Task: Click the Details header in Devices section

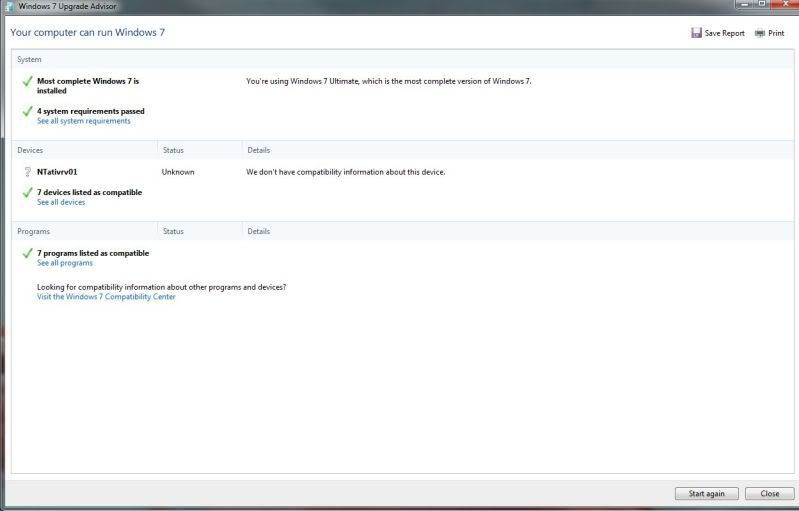Action: (x=258, y=150)
